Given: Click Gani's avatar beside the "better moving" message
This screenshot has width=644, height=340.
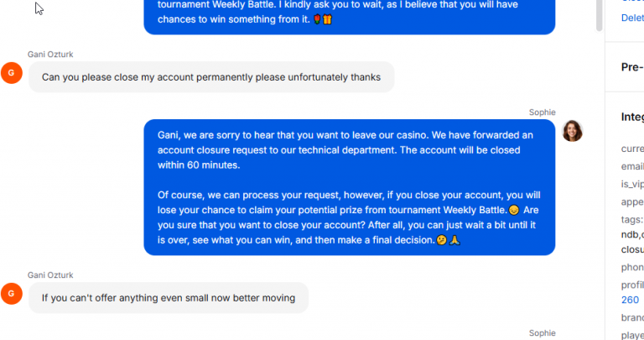Looking at the screenshot, I should [11, 293].
